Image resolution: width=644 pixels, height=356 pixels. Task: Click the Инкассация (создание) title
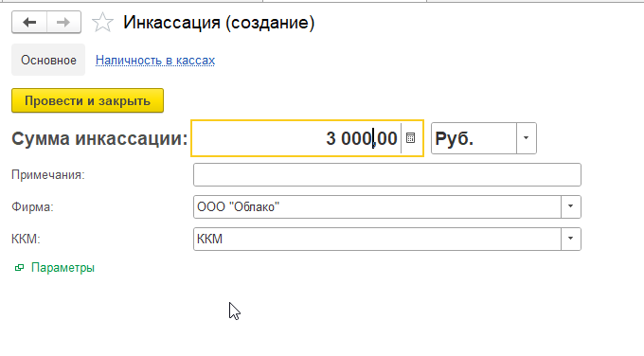[x=219, y=23]
